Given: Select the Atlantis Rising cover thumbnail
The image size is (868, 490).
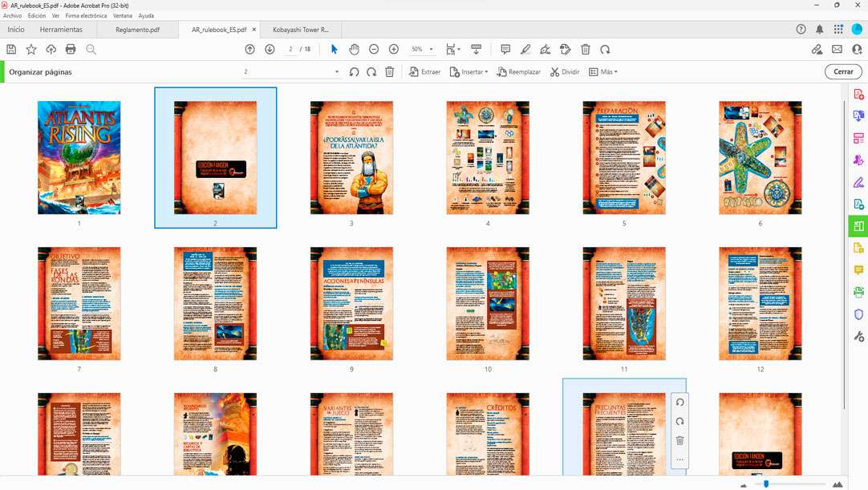Looking at the screenshot, I should click(79, 158).
